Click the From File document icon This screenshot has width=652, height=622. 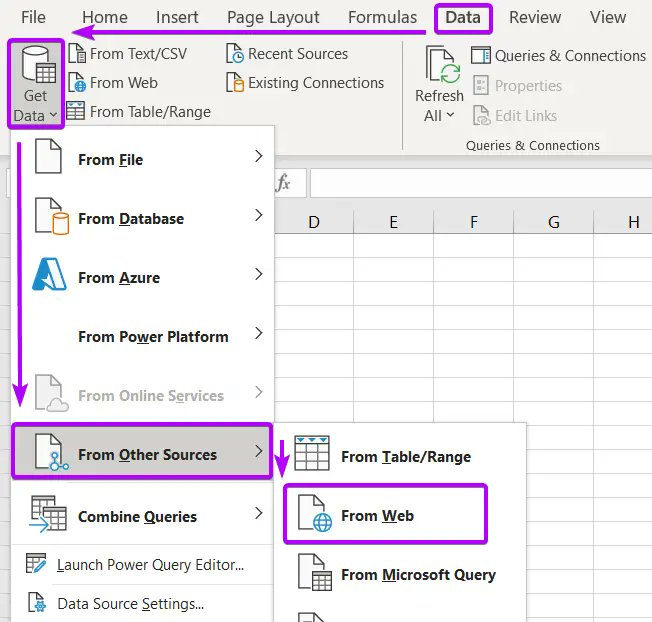click(x=49, y=157)
